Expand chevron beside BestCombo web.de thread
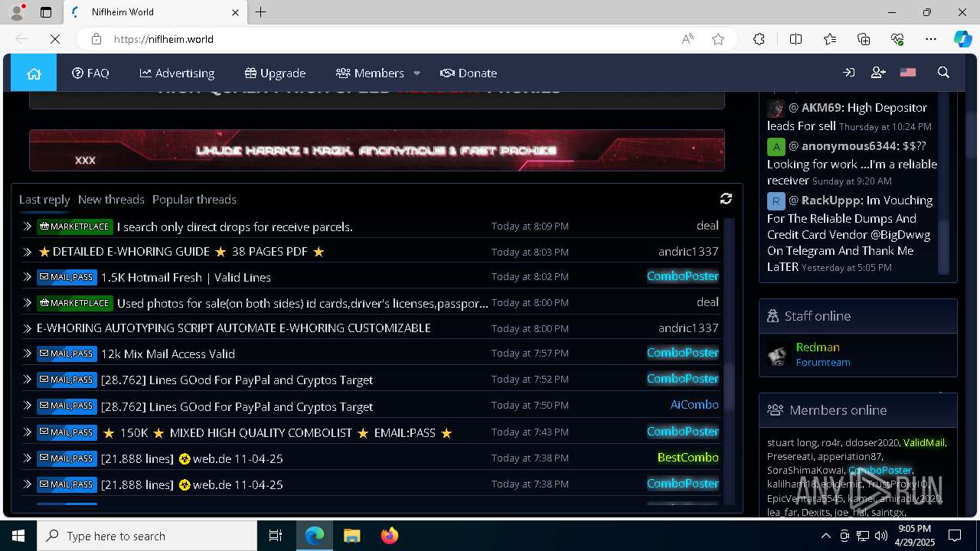This screenshot has width=980, height=551. pos(27,458)
